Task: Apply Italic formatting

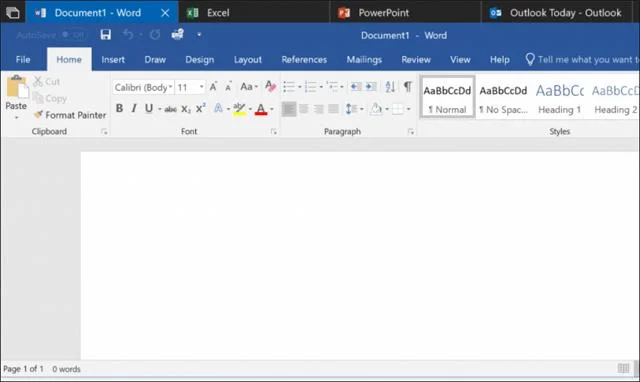Action: pos(133,109)
